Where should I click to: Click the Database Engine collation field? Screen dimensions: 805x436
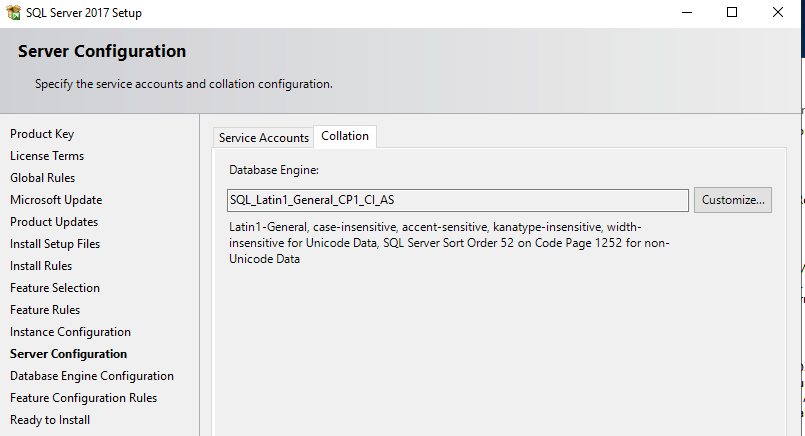point(457,200)
